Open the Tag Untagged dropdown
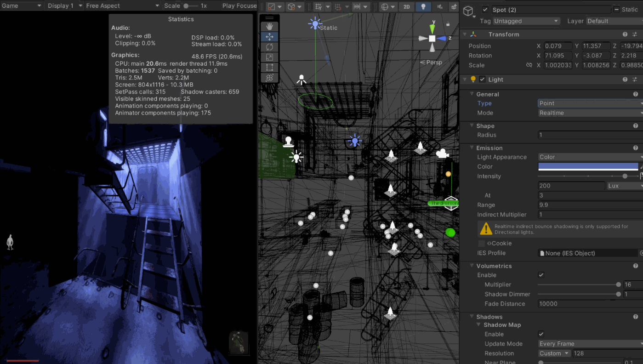The height and width of the screenshot is (364, 643). pos(526,21)
